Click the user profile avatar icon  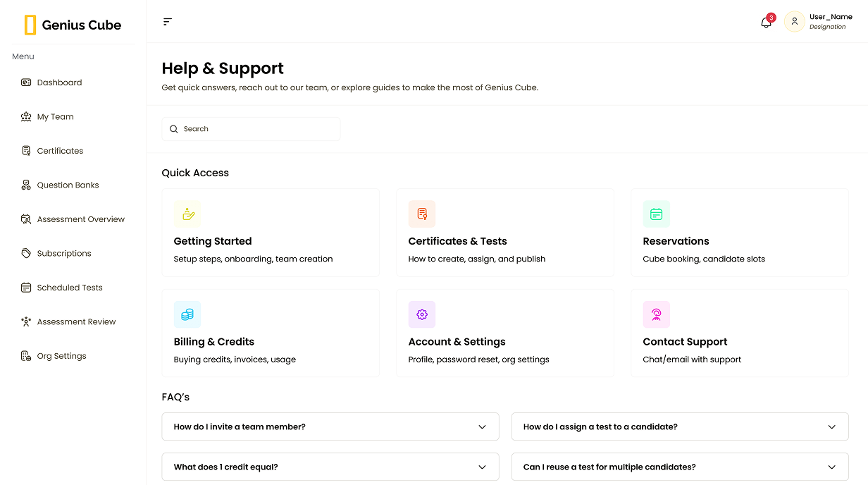(794, 22)
